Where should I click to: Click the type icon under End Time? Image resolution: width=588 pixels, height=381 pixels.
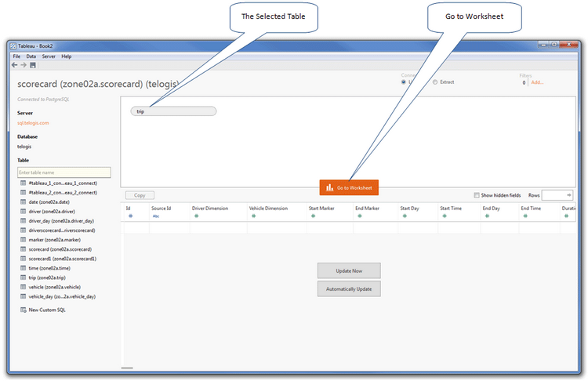point(525,216)
